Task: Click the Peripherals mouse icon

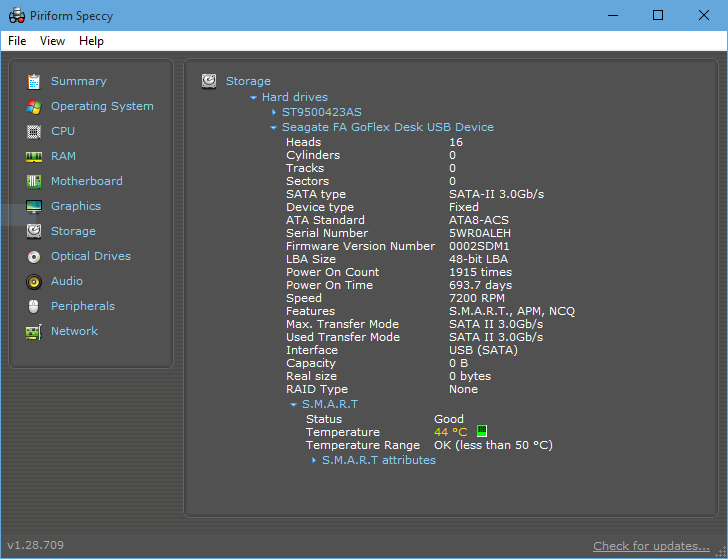Action: click(34, 306)
